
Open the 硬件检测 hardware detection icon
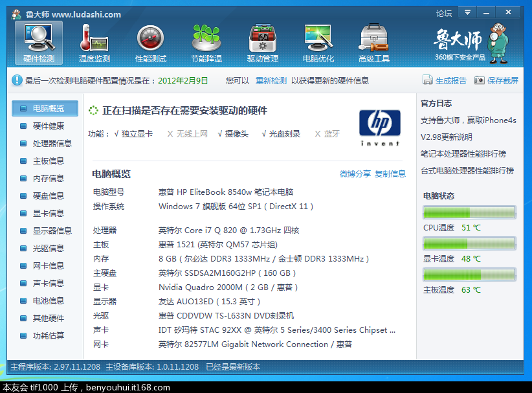39,43
